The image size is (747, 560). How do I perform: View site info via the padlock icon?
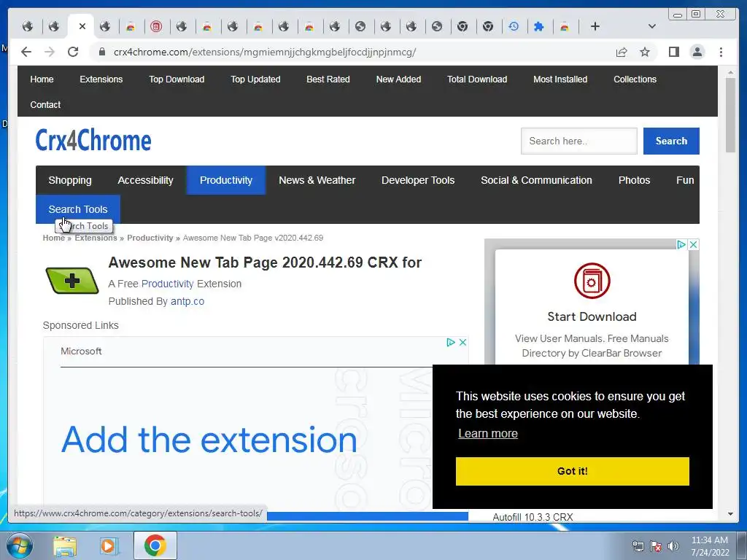102,52
